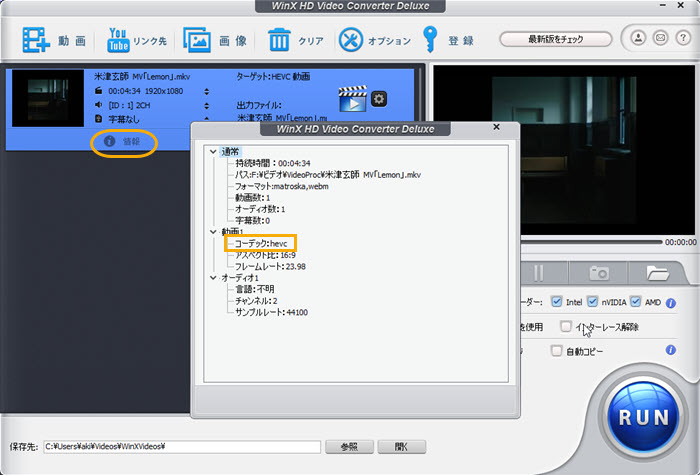Open the output folder icon
700x475 pixels.
point(657,273)
